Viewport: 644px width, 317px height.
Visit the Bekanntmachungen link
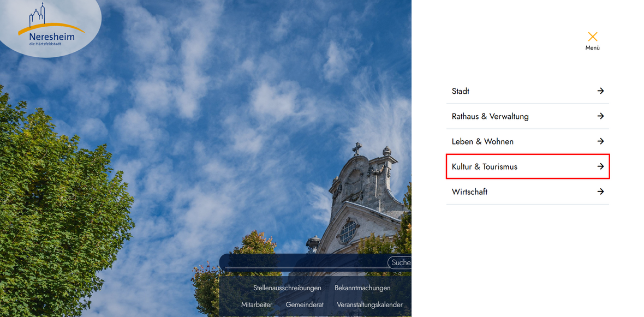click(362, 288)
